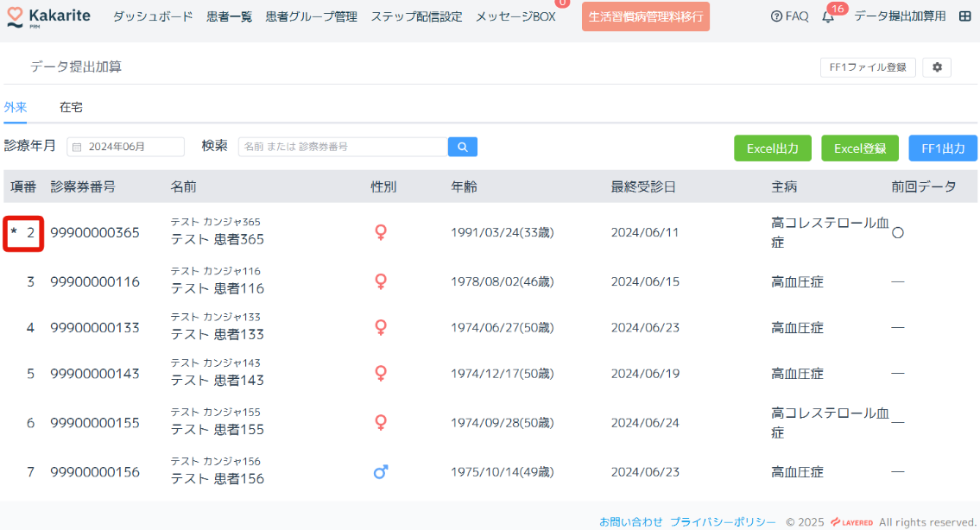Click the Kakarite heart logo
This screenshot has width=980, height=530.
pyautogui.click(x=15, y=17)
